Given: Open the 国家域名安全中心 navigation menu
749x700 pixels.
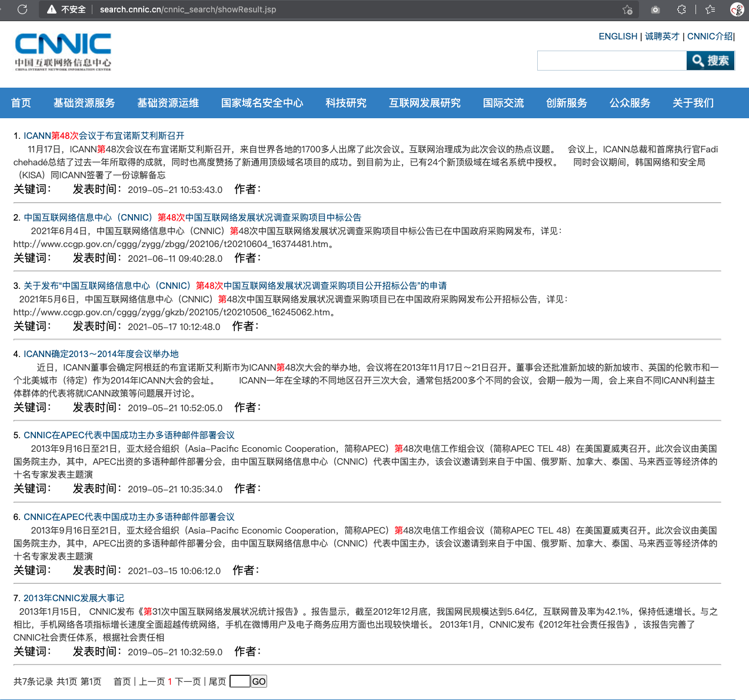Looking at the screenshot, I should pyautogui.click(x=262, y=103).
